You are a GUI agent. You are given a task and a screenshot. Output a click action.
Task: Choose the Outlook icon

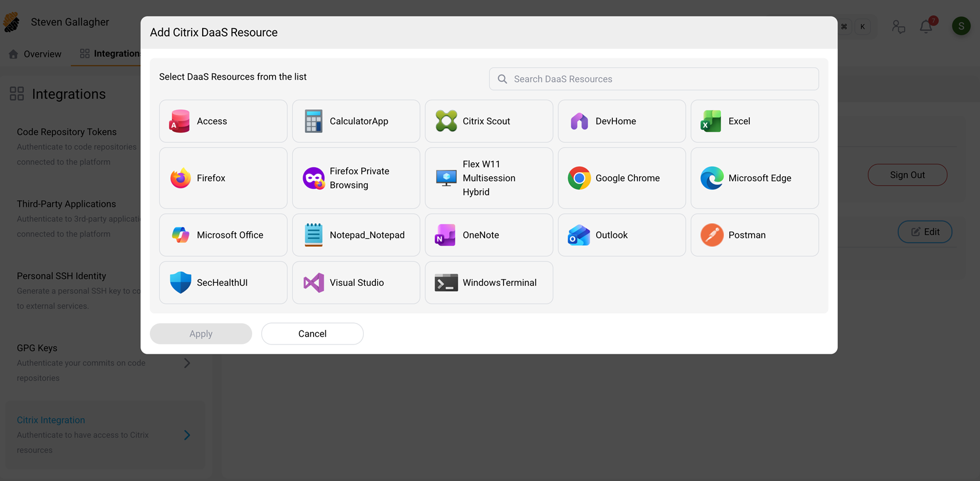point(579,235)
